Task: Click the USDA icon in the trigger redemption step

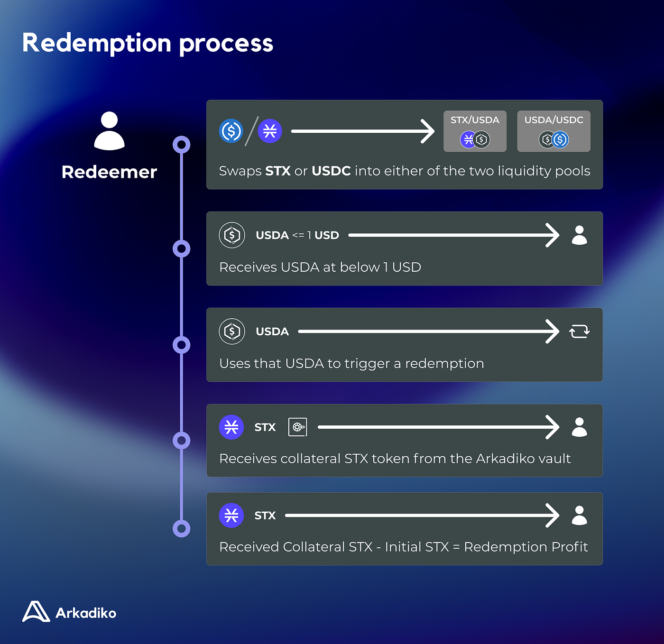Action: [232, 331]
